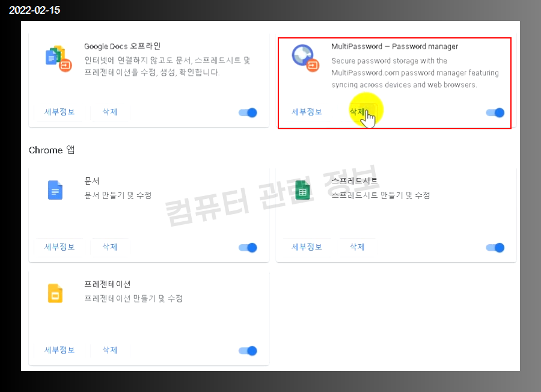This screenshot has width=541, height=392.
Task: Click the 'Chrome 앱' section heading
Action: [52, 150]
